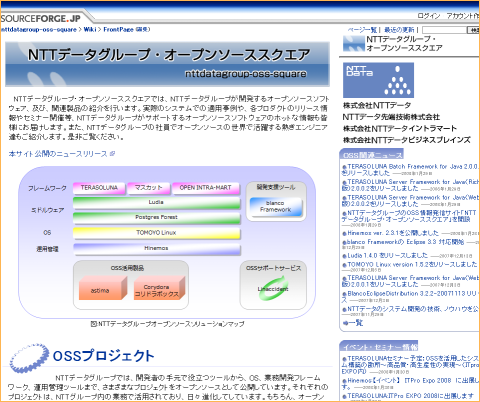Click the Ludia middleware bar
The image size is (480, 402).
point(156,203)
